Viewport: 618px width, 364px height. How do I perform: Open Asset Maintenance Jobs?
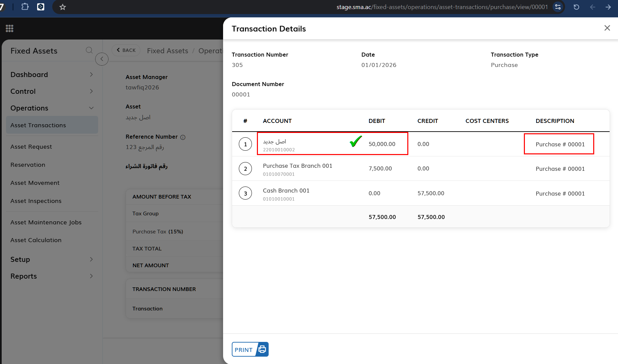[46, 222]
